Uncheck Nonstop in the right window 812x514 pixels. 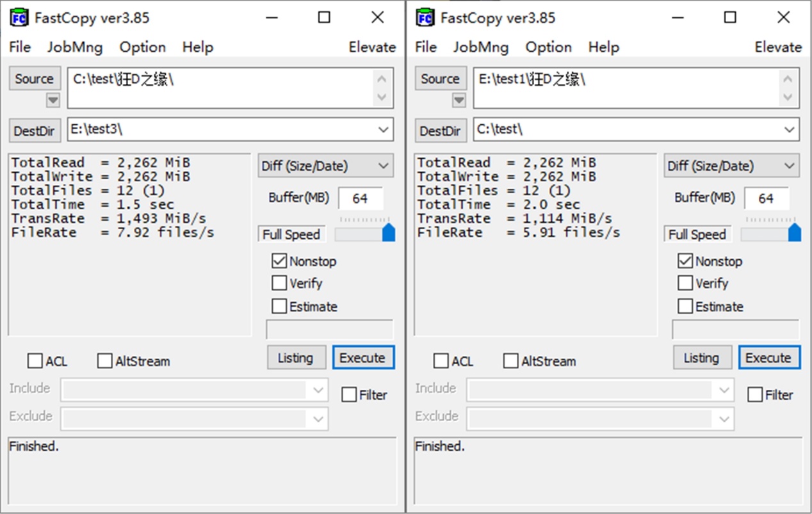tap(685, 261)
